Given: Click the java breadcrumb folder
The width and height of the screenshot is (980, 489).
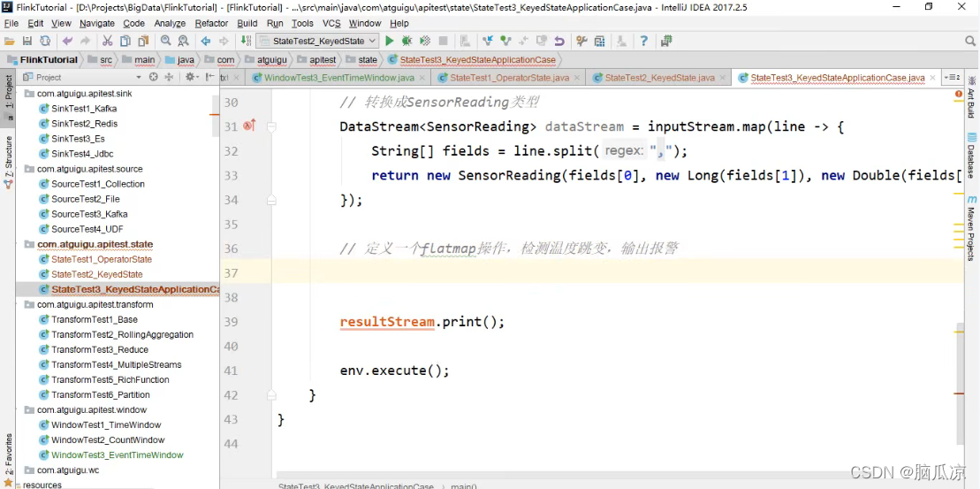Looking at the screenshot, I should point(179,60).
